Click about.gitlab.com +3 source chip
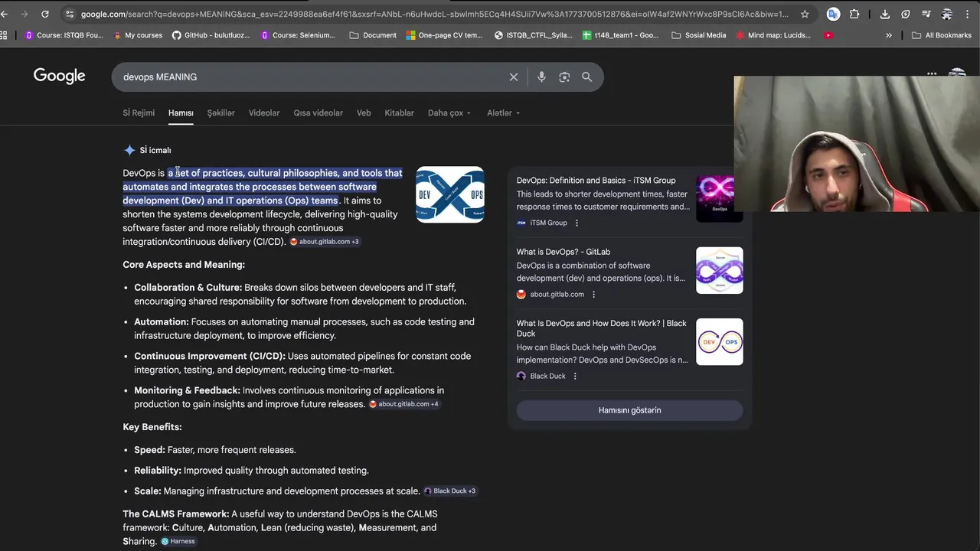 (x=324, y=242)
